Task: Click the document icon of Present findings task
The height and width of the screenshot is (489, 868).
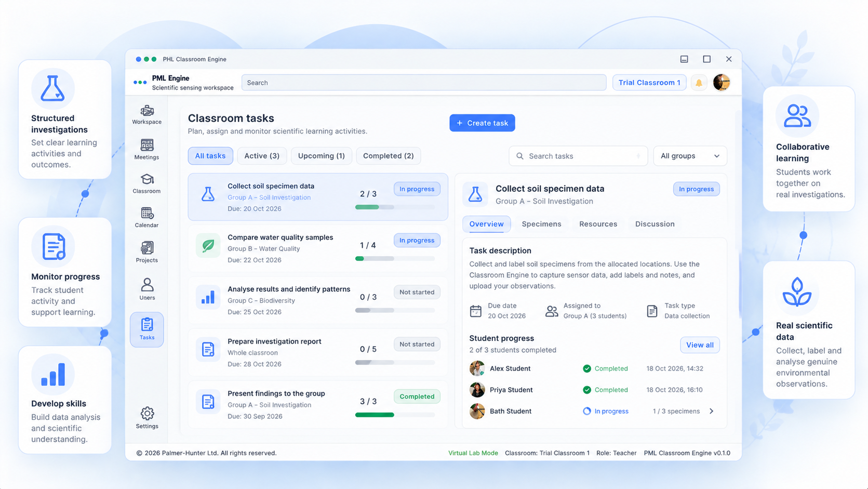Action: [208, 402]
